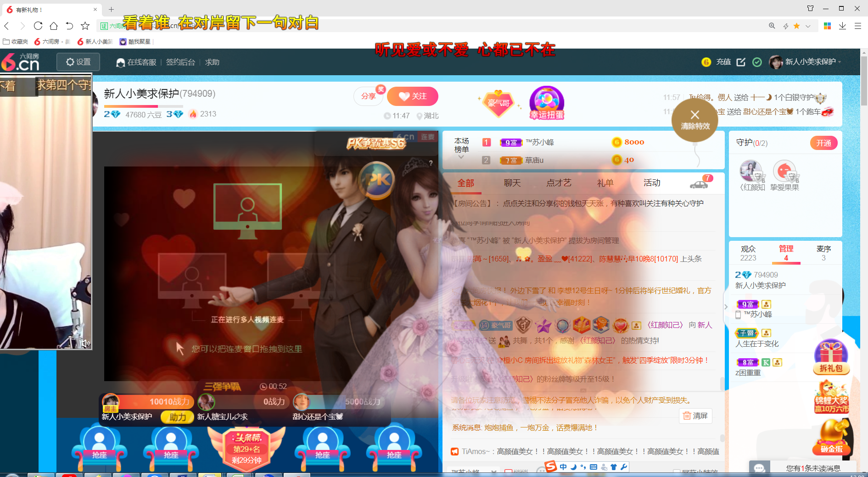
Task: Switch to the 礼单 tab
Action: click(605, 183)
